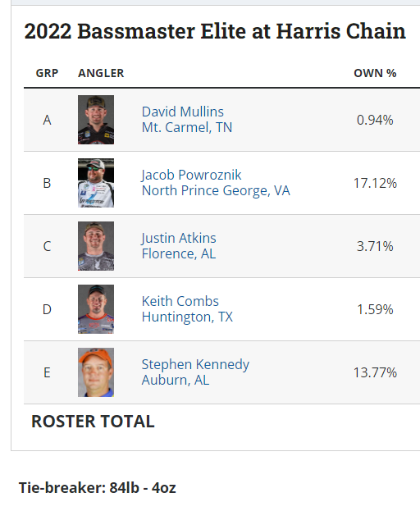Open Keith Combs photo thumbnail
Screen dimensions: 420x511
pos(96,309)
